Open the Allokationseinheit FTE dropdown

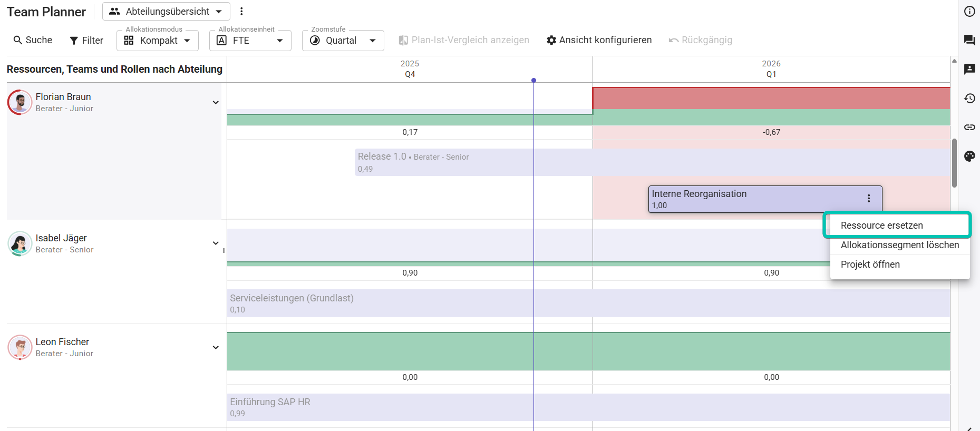[x=250, y=41]
